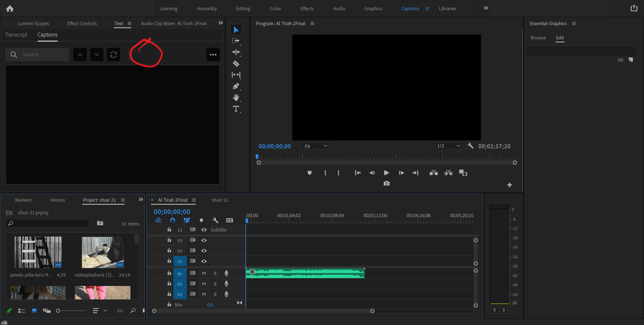Expand workspaces overflow chevron
The width and height of the screenshot is (644, 325).
point(486,8)
